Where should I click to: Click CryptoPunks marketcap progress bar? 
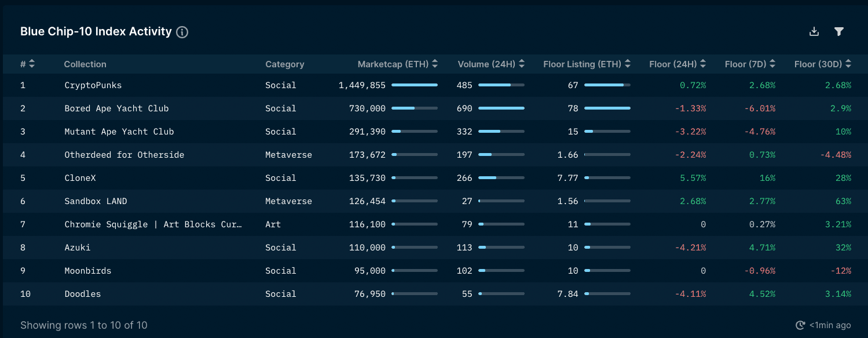pos(415,85)
